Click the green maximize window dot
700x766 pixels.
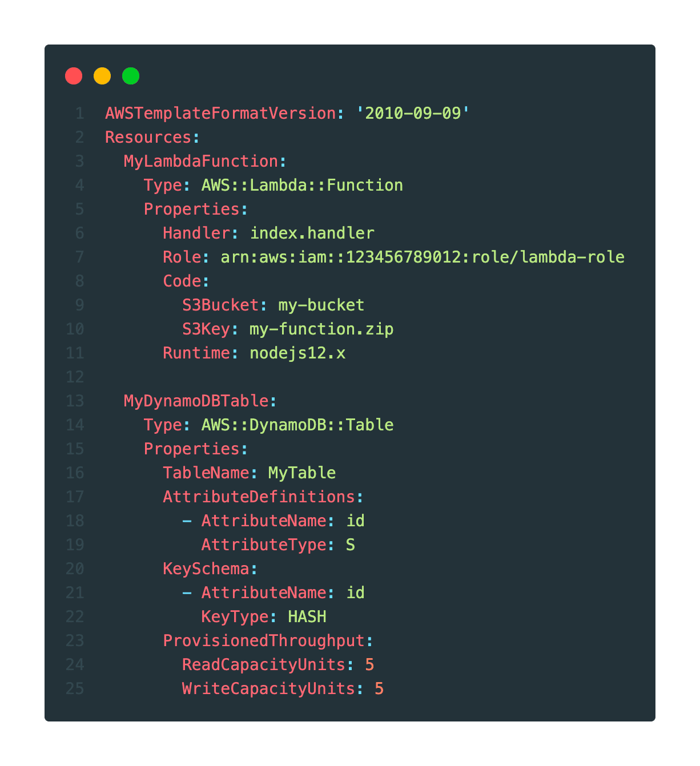point(131,75)
